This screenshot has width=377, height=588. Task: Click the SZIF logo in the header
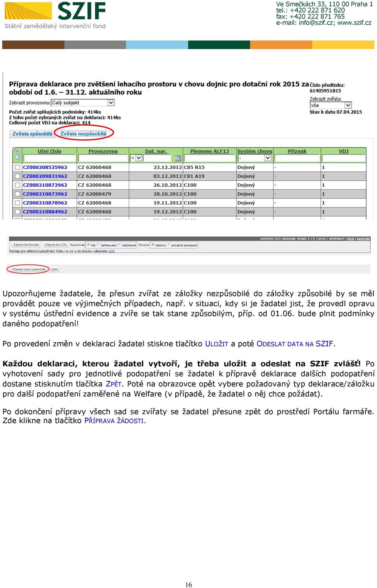(55, 15)
